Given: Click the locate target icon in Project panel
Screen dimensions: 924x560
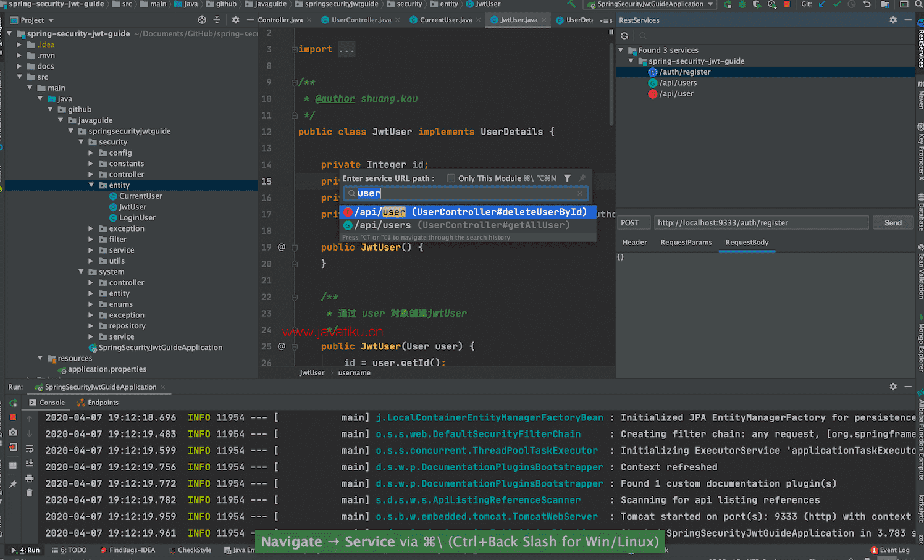Looking at the screenshot, I should pos(202,20).
